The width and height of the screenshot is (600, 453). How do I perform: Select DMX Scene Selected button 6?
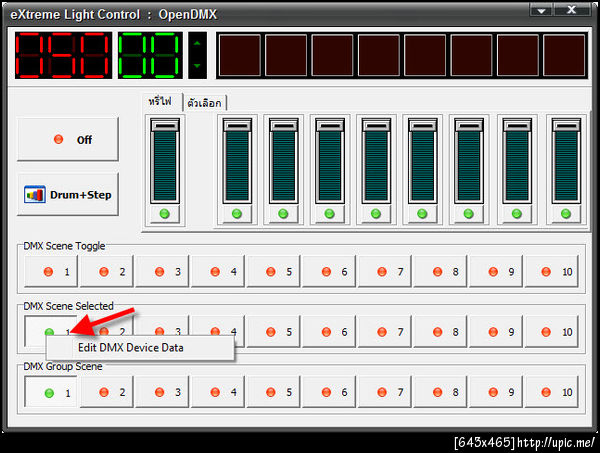tap(329, 332)
